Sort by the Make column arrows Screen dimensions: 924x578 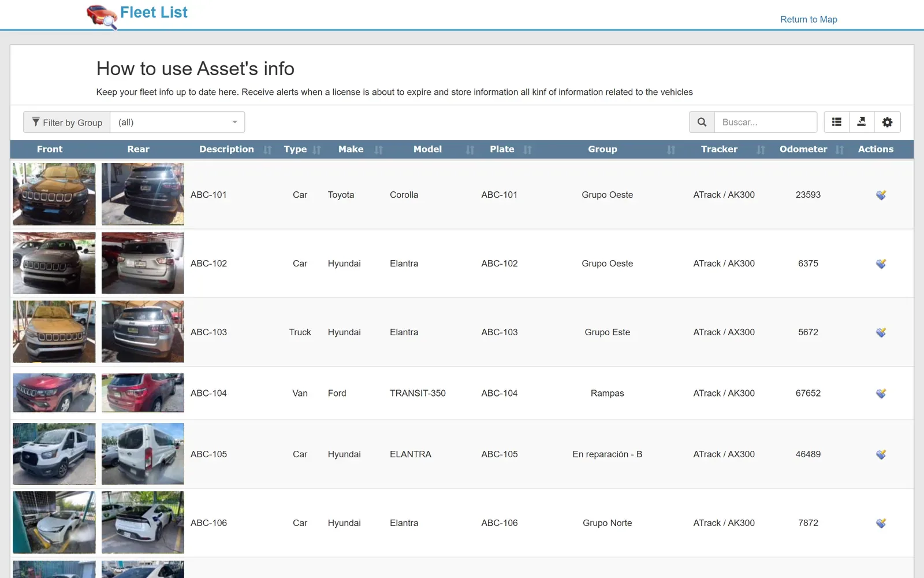[x=378, y=150]
